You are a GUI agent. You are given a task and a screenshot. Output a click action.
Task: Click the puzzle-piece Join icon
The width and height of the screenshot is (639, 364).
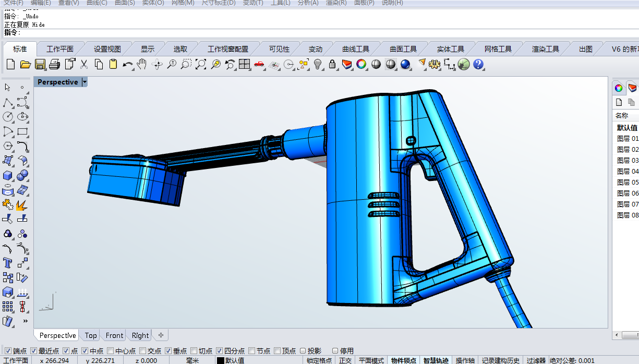(8, 204)
